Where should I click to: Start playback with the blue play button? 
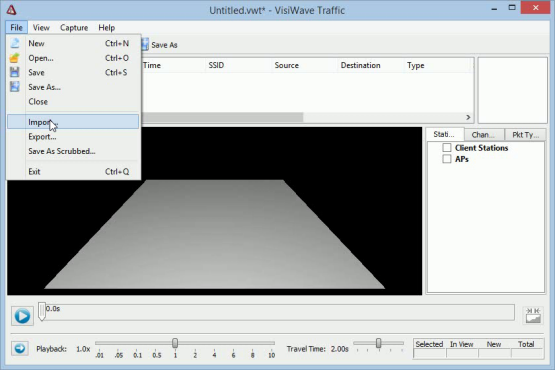point(22,316)
